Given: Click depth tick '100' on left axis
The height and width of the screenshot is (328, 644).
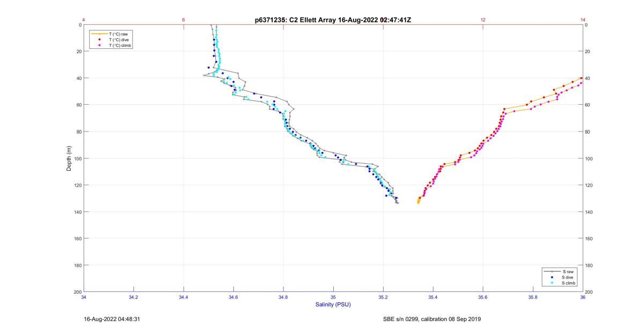Looking at the screenshot, I should pyautogui.click(x=78, y=158).
